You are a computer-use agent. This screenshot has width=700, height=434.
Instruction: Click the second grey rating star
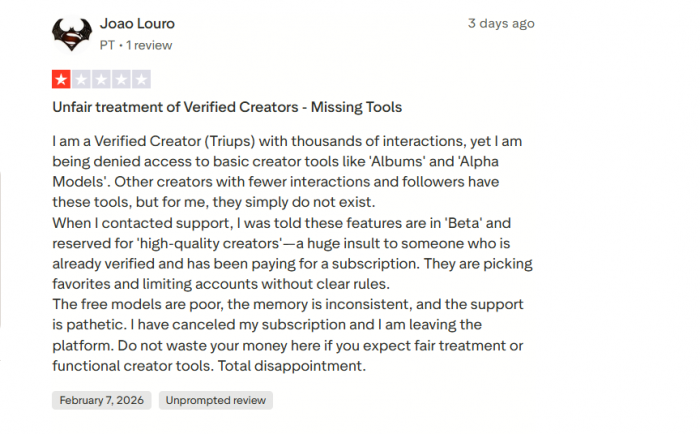point(81,79)
